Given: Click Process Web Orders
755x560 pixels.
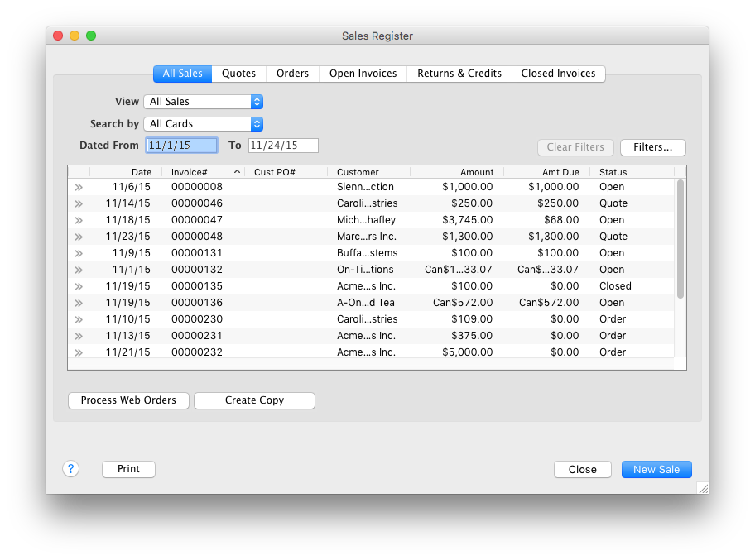Looking at the screenshot, I should (128, 400).
